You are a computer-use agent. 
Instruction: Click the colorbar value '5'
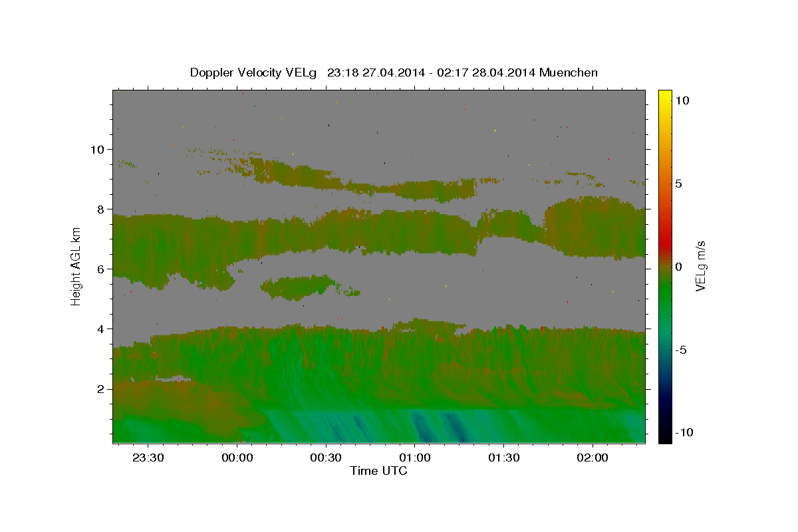(678, 184)
